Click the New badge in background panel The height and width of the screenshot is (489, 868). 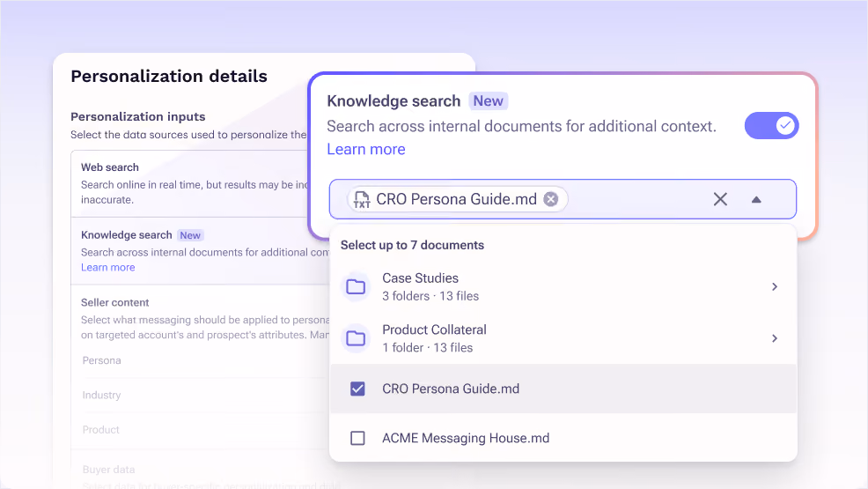[x=190, y=235]
